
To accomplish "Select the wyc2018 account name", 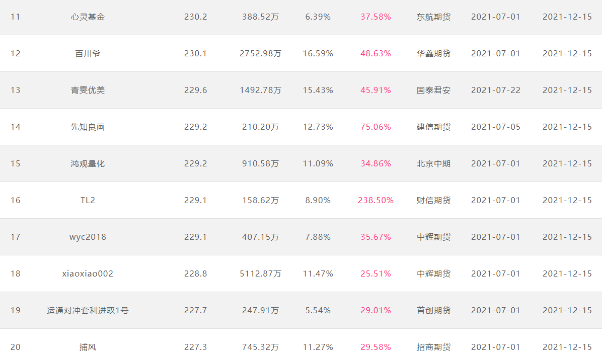I will click(x=88, y=237).
